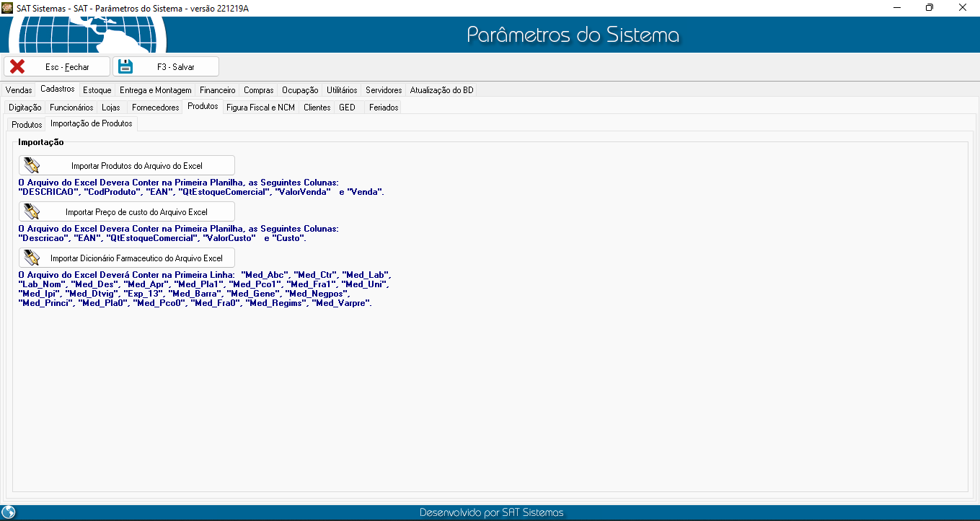This screenshot has height=521, width=980.
Task: Select the inner Produtos tab
Action: tap(27, 125)
